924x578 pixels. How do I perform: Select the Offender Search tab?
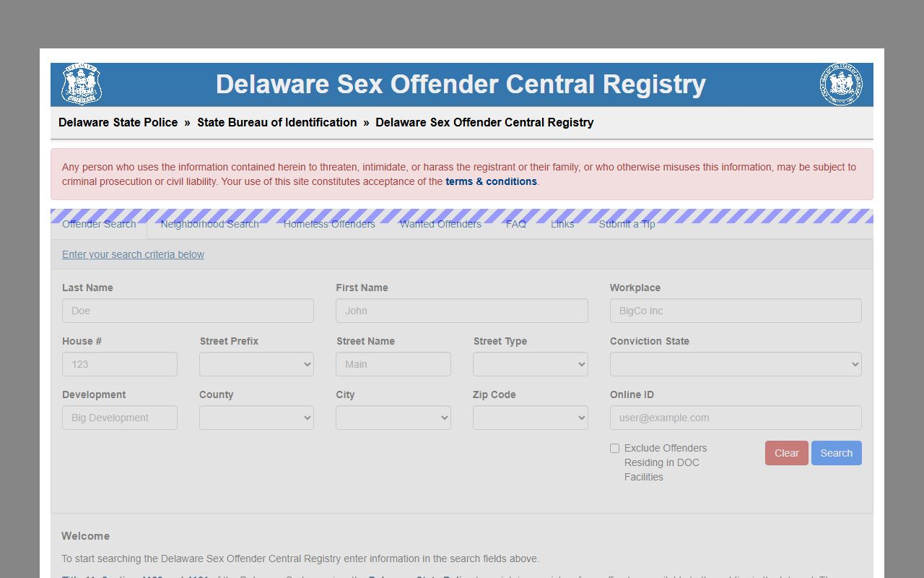[99, 224]
